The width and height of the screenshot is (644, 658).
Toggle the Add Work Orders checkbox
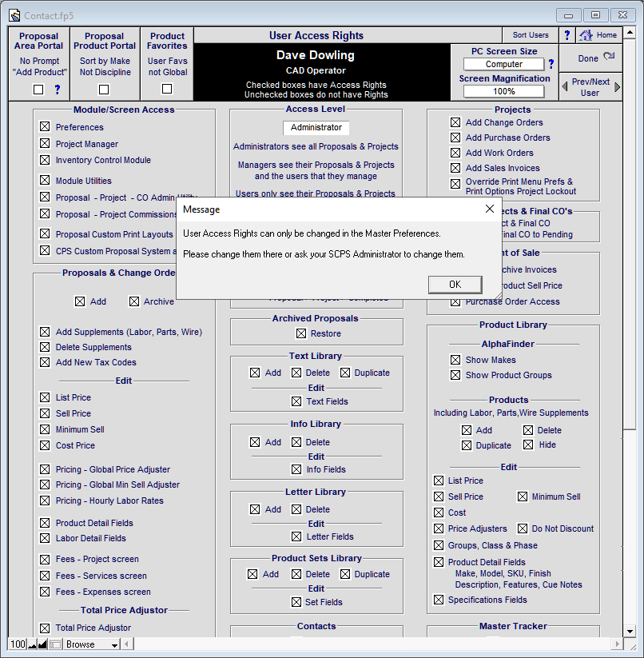455,153
